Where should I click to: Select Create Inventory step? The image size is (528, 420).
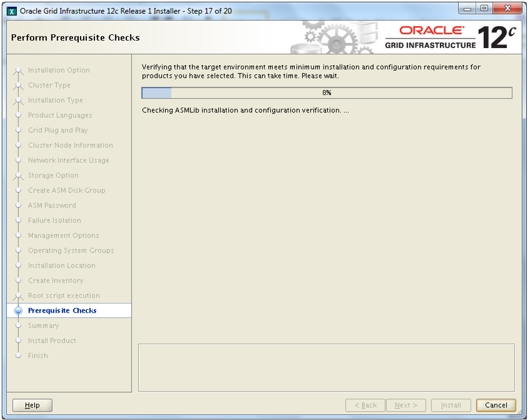pos(56,280)
